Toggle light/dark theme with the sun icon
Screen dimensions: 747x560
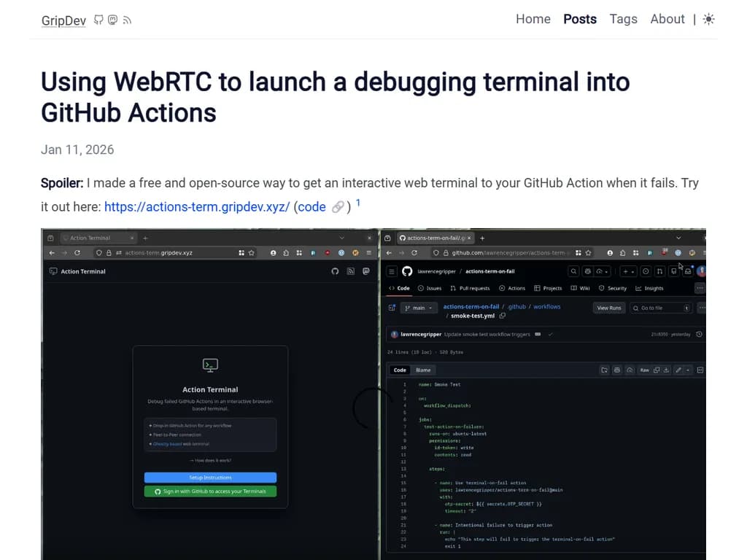click(x=708, y=19)
